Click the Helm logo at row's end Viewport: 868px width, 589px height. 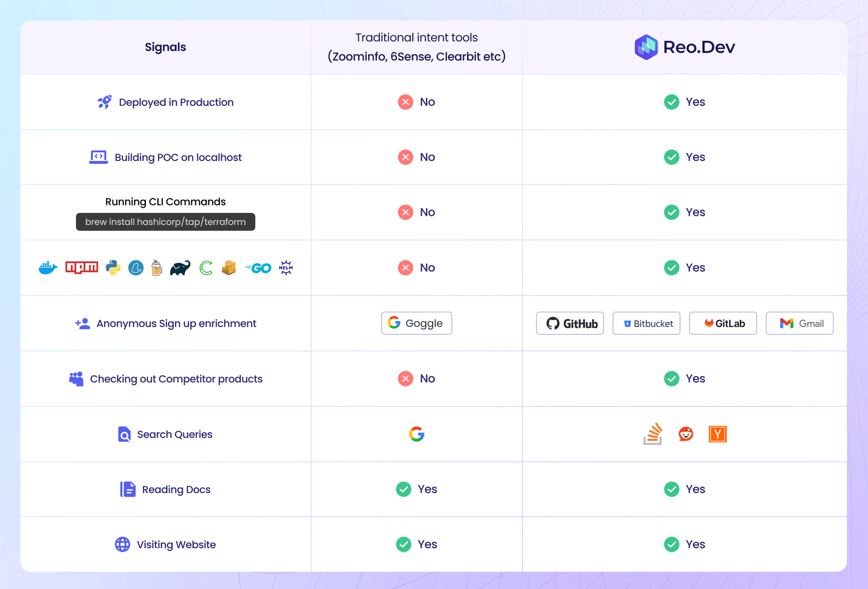286,268
